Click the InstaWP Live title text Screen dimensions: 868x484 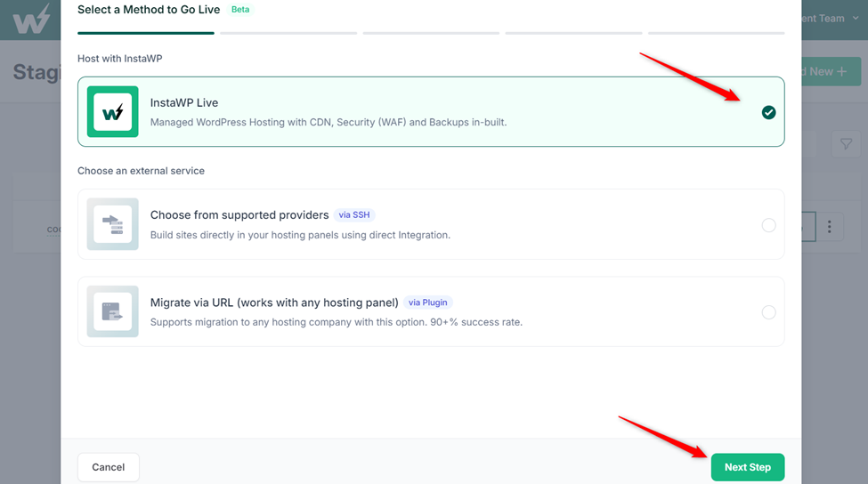click(x=184, y=102)
